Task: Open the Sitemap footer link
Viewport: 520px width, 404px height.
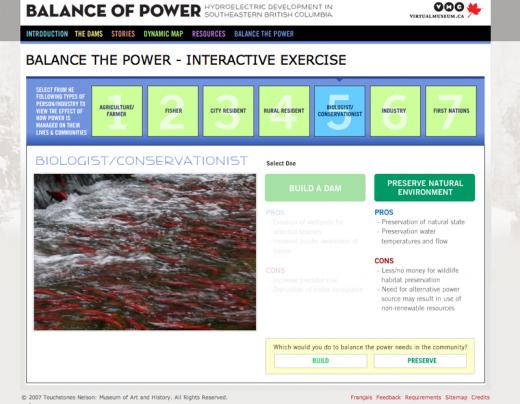Action: click(456, 397)
